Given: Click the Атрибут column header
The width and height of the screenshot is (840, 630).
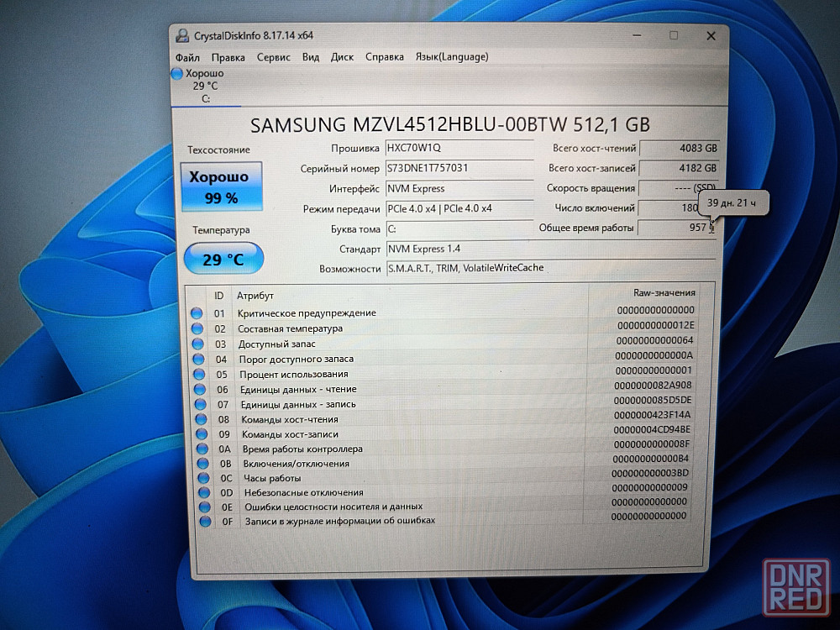Looking at the screenshot, I should tap(255, 296).
